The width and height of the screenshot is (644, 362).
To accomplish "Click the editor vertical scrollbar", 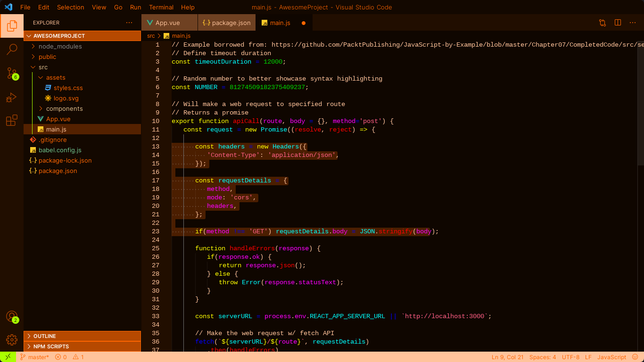I will pyautogui.click(x=641, y=103).
